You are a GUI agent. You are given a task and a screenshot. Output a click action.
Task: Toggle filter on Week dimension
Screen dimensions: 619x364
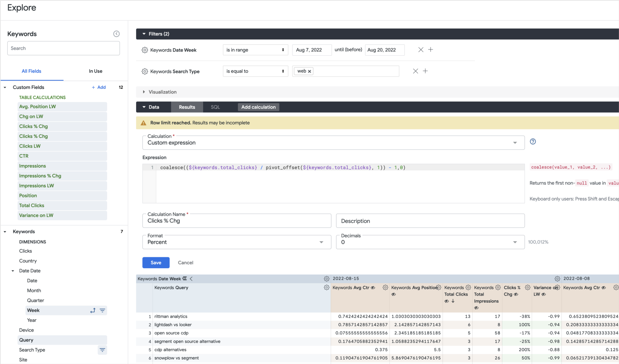(103, 310)
